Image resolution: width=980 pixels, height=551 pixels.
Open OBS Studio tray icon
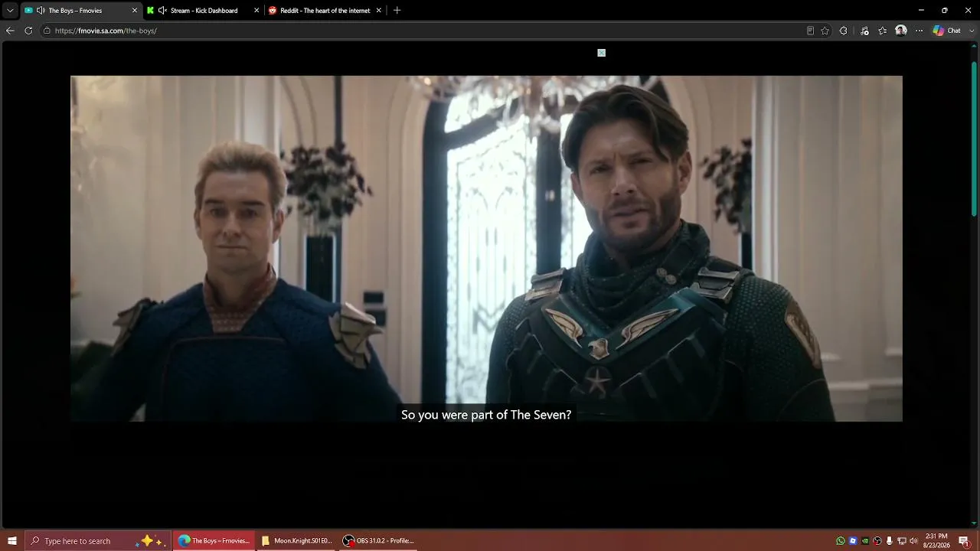tap(877, 541)
